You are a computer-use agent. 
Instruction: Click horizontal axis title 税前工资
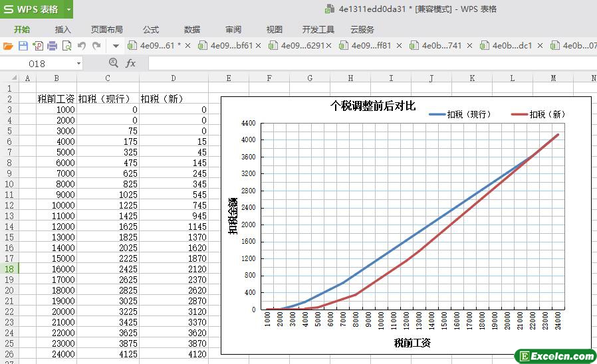[x=412, y=343]
